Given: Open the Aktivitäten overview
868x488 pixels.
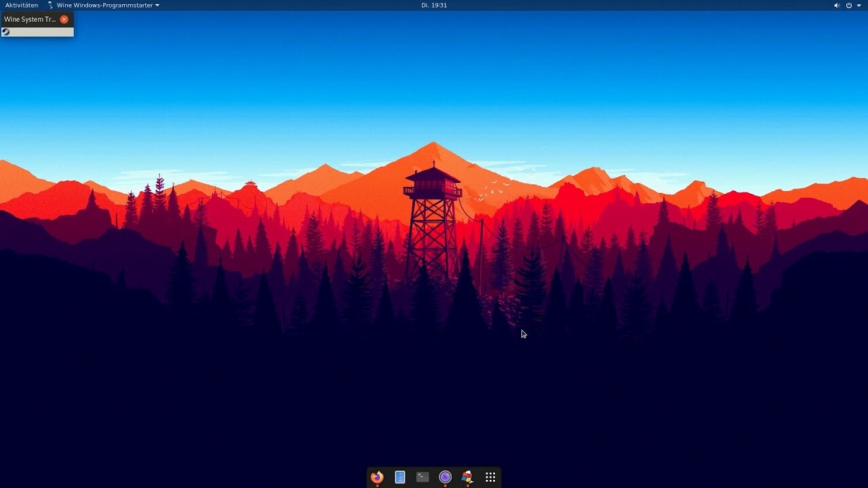Looking at the screenshot, I should pos(22,5).
